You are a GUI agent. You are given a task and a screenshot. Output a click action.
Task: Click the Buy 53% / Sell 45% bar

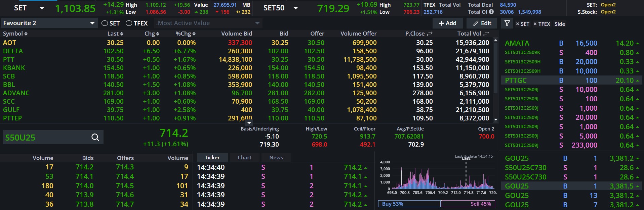[x=436, y=204]
